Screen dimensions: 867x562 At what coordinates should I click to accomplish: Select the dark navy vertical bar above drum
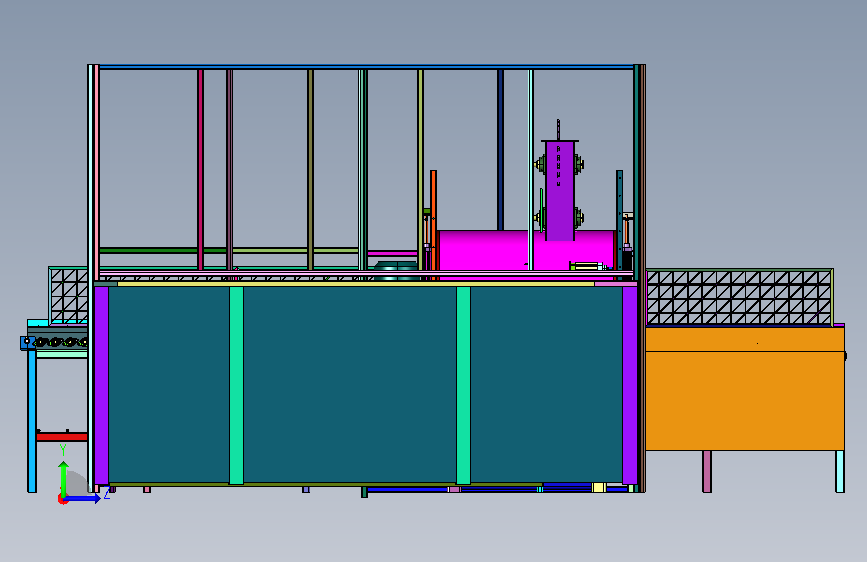[500, 150]
